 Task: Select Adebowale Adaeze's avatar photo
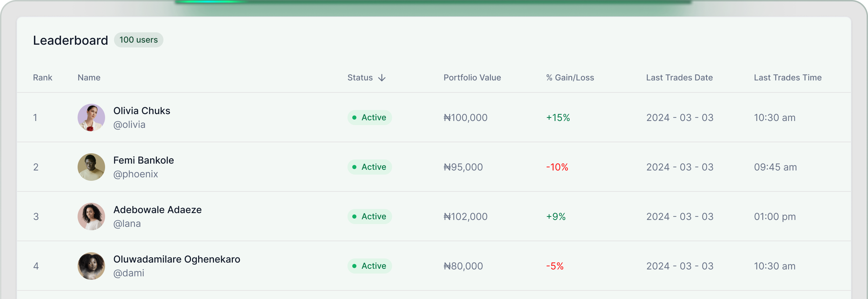91,217
